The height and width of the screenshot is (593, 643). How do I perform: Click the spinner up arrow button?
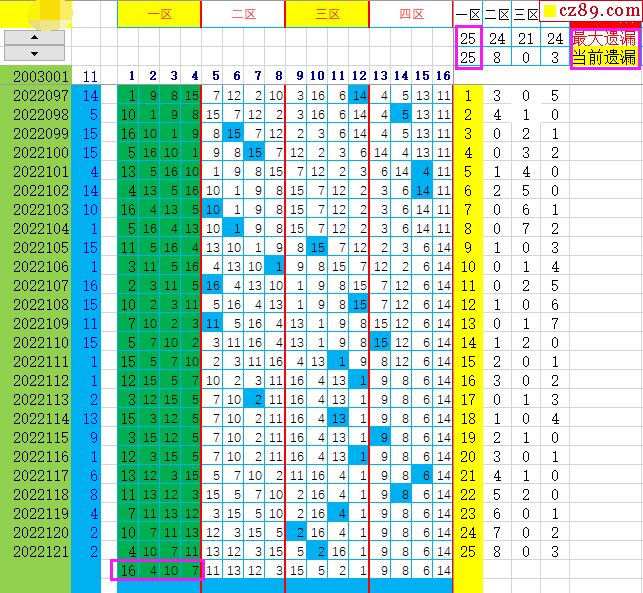(x=34, y=38)
